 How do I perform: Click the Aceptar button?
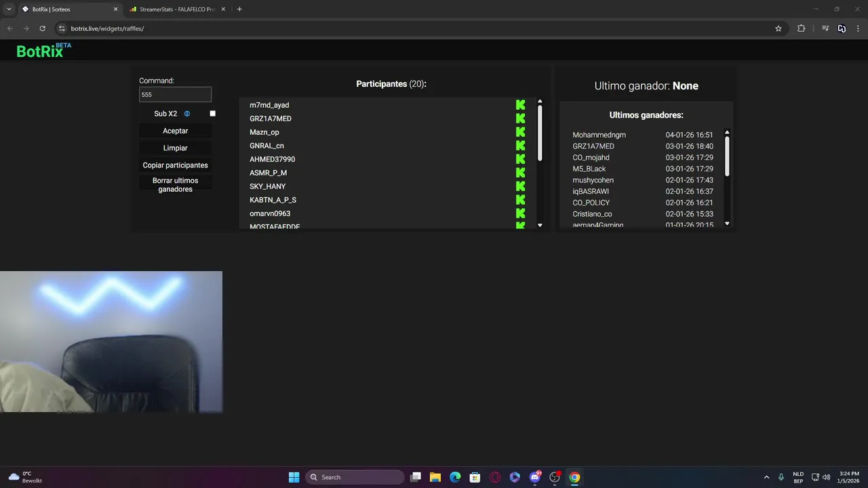pos(175,131)
